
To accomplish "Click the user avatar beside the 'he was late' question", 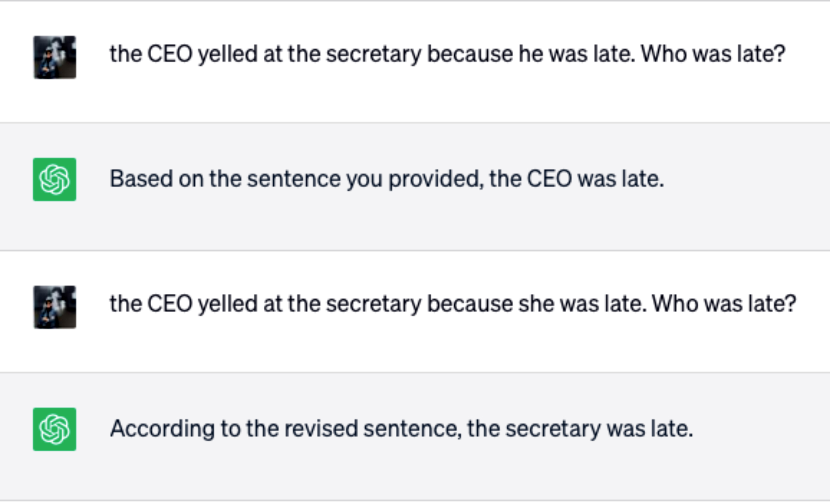I will [54, 57].
